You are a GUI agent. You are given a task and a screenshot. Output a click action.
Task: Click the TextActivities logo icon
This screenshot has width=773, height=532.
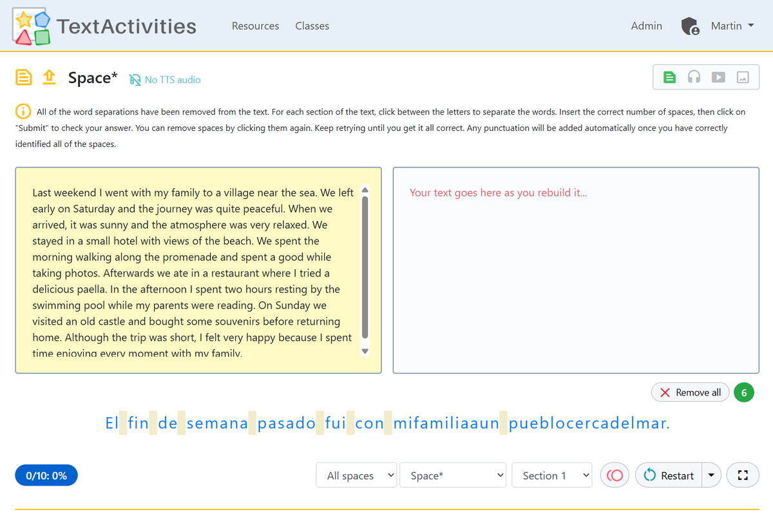coord(32,26)
